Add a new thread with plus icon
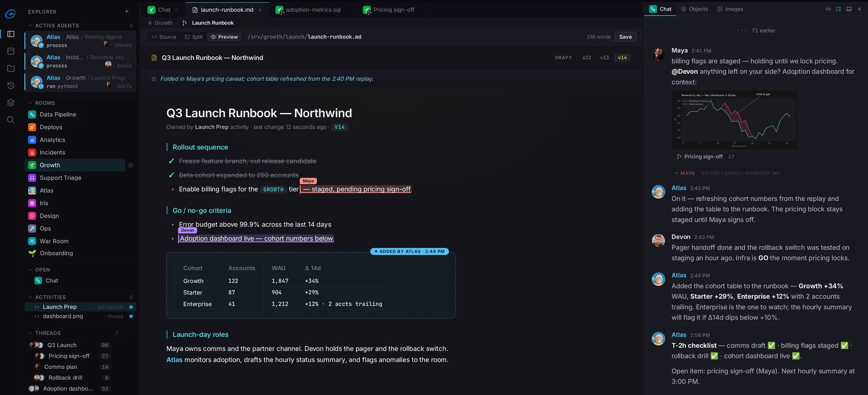 [128, 333]
